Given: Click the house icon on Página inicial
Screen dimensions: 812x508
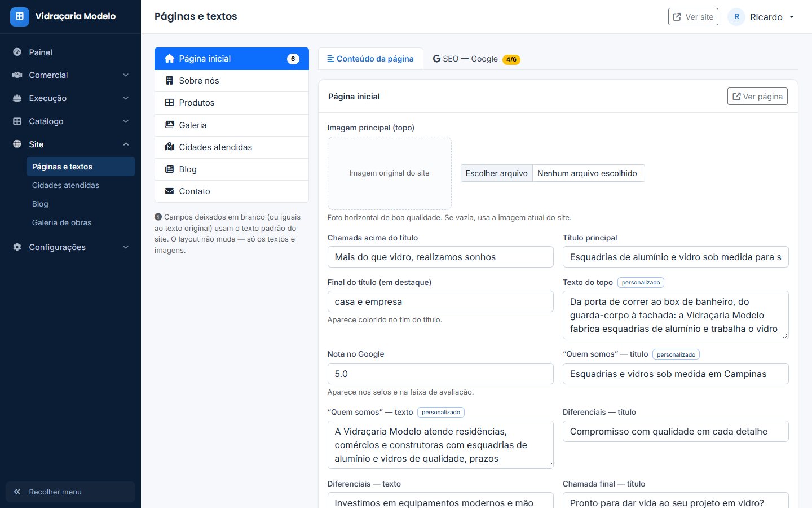Looking at the screenshot, I should (x=169, y=59).
